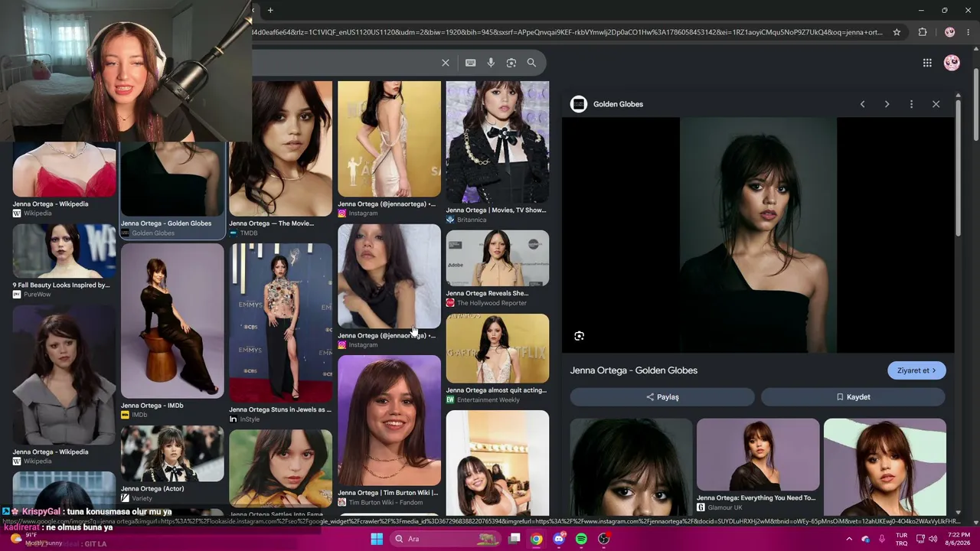This screenshot has height=551, width=980.
Task: Open the Entertainment Weekly result image
Action: tap(498, 348)
